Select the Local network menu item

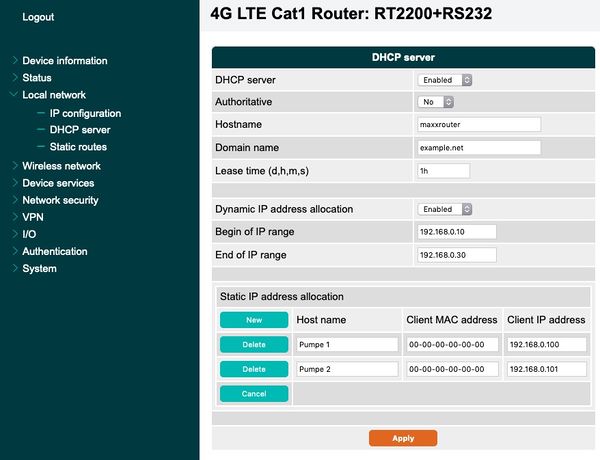[54, 95]
